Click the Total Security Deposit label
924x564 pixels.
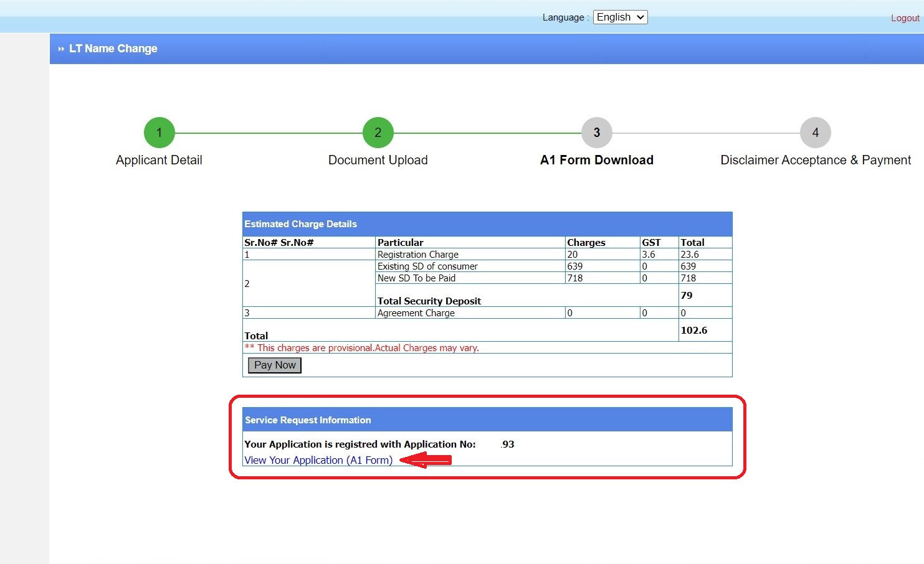[429, 301]
